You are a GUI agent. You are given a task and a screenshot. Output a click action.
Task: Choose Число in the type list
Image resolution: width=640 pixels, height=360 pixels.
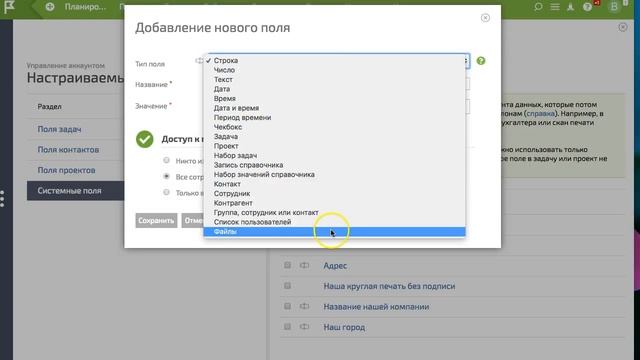coord(334,70)
